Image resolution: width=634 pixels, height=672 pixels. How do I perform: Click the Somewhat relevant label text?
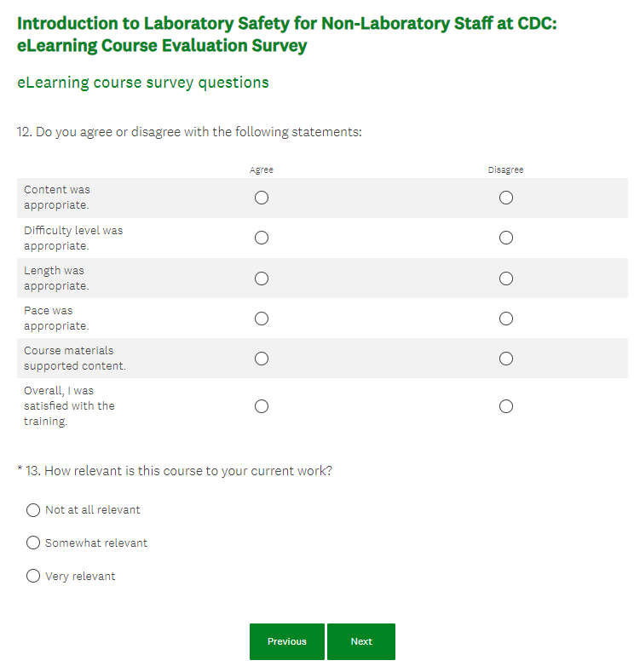tap(96, 543)
